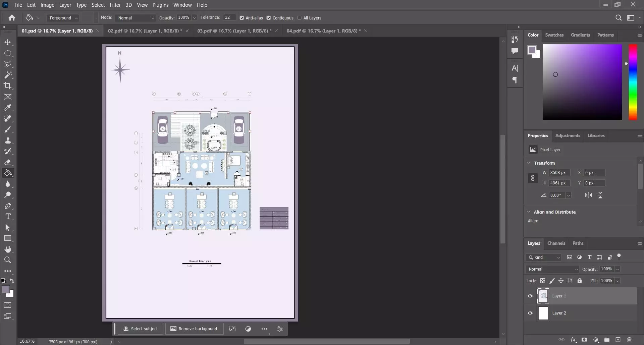Open the Mode Normal dropdown in options bar
644x345 pixels.
tap(136, 18)
